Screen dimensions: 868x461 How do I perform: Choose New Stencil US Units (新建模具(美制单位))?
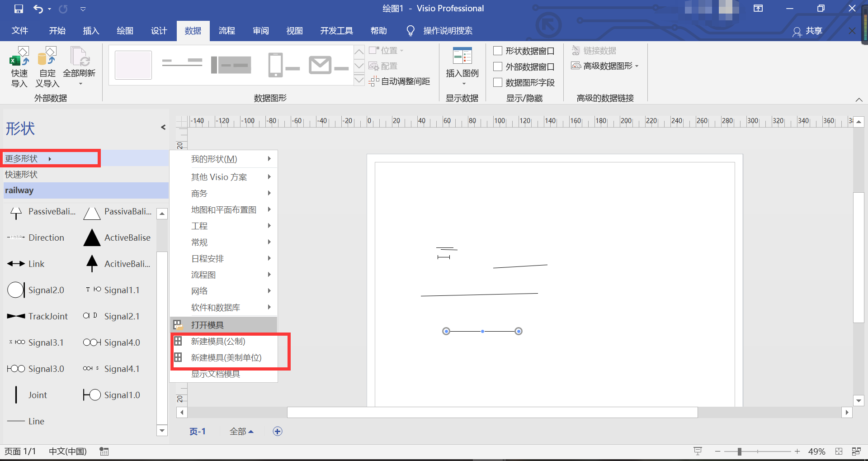[x=224, y=358]
